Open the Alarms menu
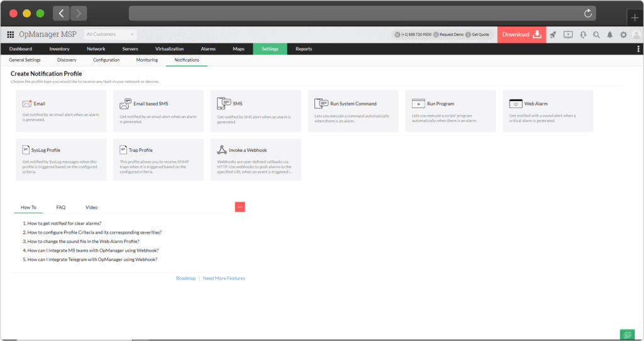The image size is (644, 341). [x=208, y=49]
